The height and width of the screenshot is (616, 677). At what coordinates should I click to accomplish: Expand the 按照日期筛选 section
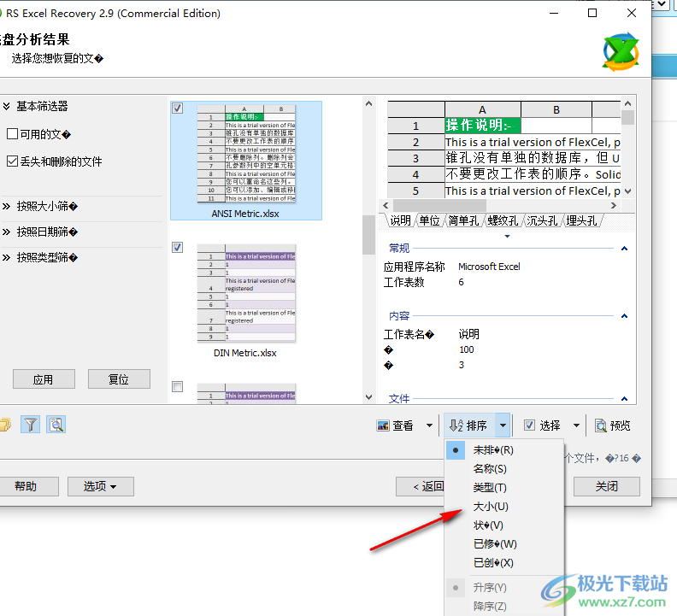tap(7, 232)
